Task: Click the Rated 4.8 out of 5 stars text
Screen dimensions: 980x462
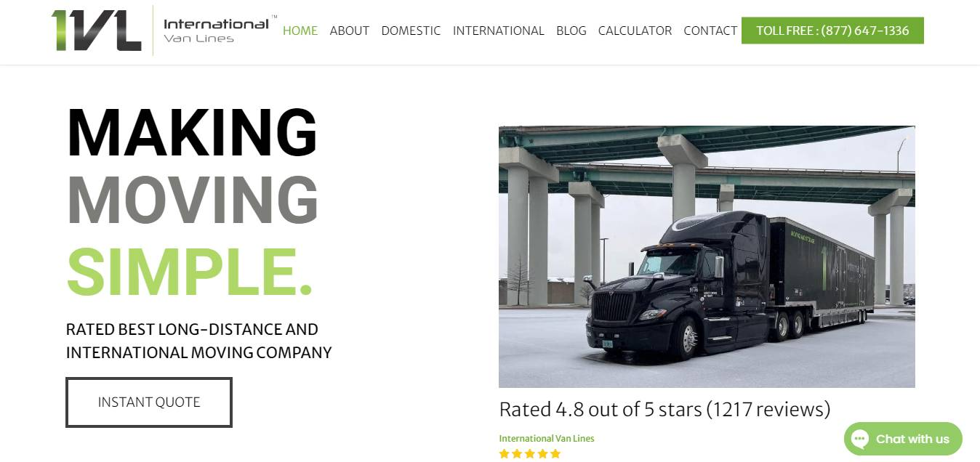Action: point(664,409)
